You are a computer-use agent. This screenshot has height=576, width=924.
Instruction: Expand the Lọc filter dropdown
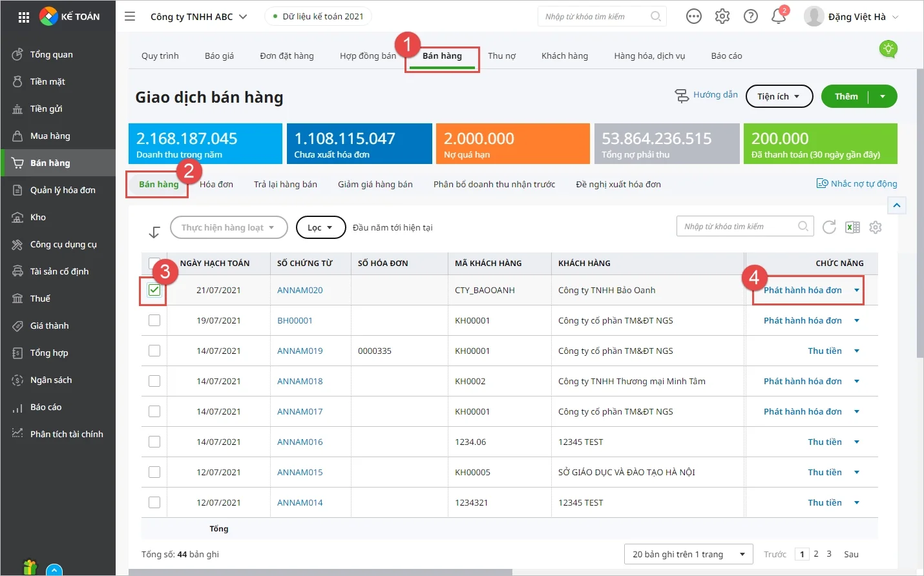320,227
